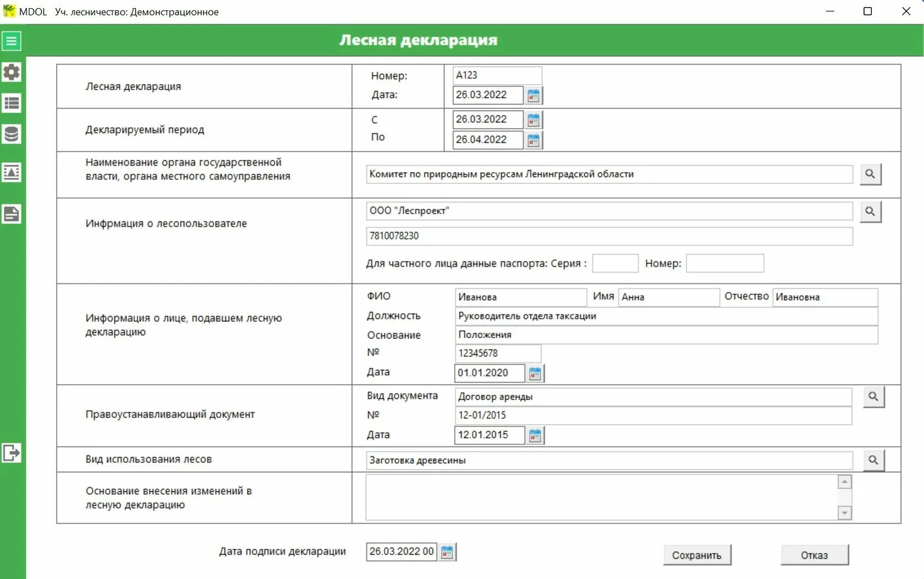This screenshot has width=924, height=579.
Task: Click the forest user name field ООО Леспроект
Action: click(609, 211)
